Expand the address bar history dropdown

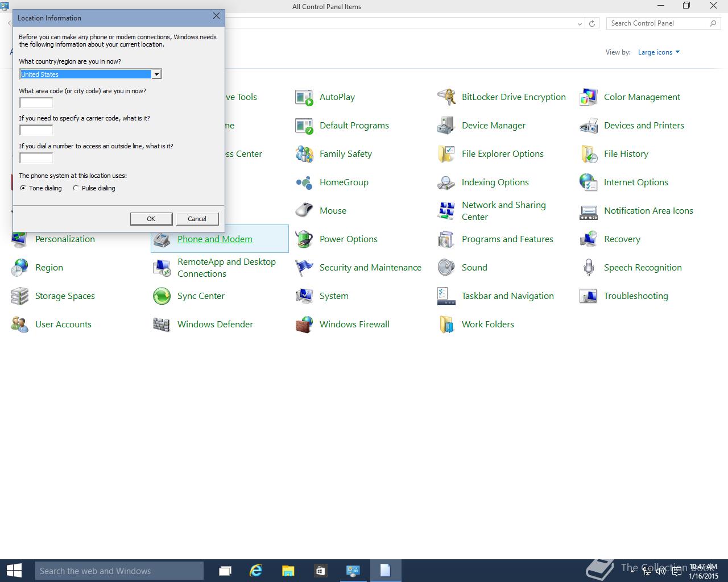click(x=580, y=23)
